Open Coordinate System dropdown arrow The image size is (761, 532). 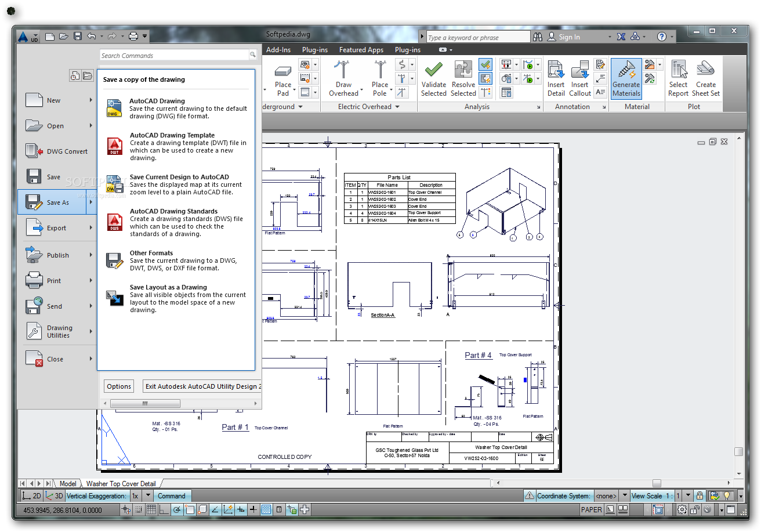pyautogui.click(x=624, y=496)
